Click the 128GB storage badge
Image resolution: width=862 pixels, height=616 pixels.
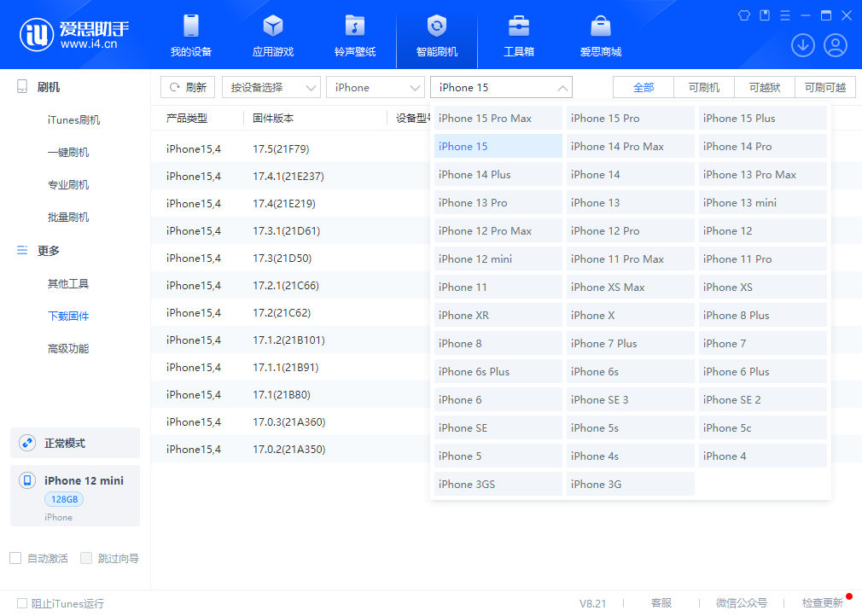point(64,499)
